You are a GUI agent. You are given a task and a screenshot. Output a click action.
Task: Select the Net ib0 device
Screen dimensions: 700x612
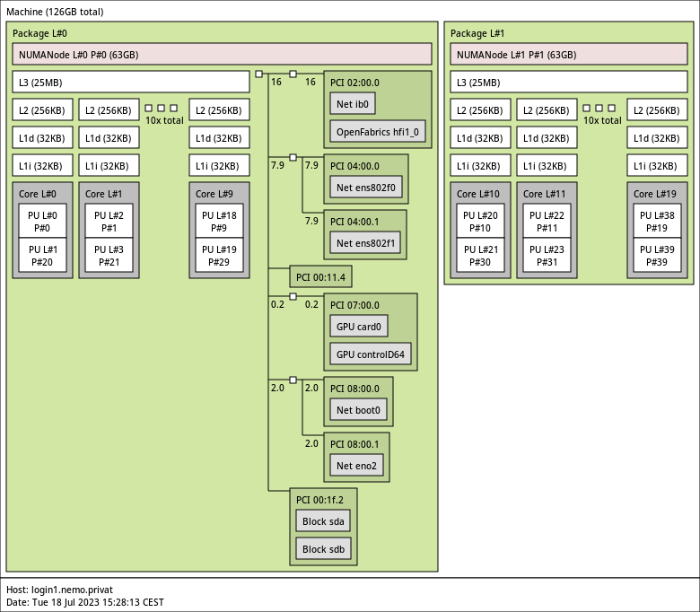click(x=353, y=104)
